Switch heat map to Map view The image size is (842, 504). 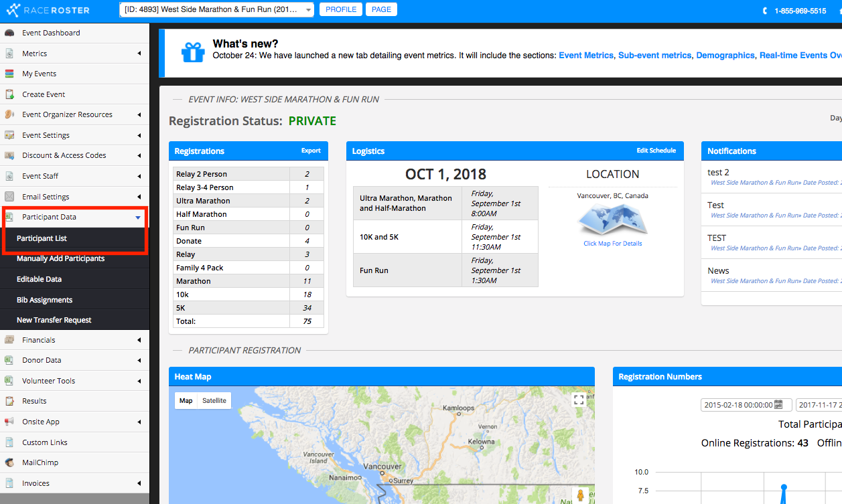click(x=186, y=400)
